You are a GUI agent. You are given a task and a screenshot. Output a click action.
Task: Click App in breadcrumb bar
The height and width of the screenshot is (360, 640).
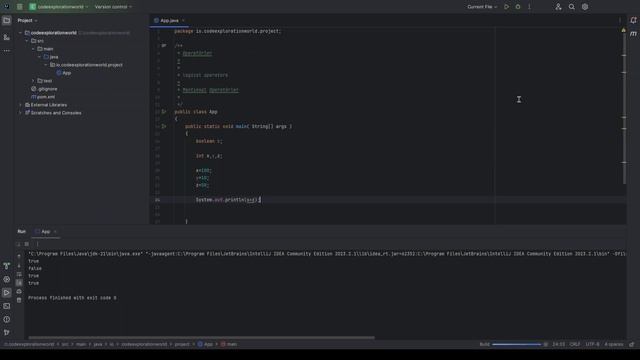coord(205,344)
